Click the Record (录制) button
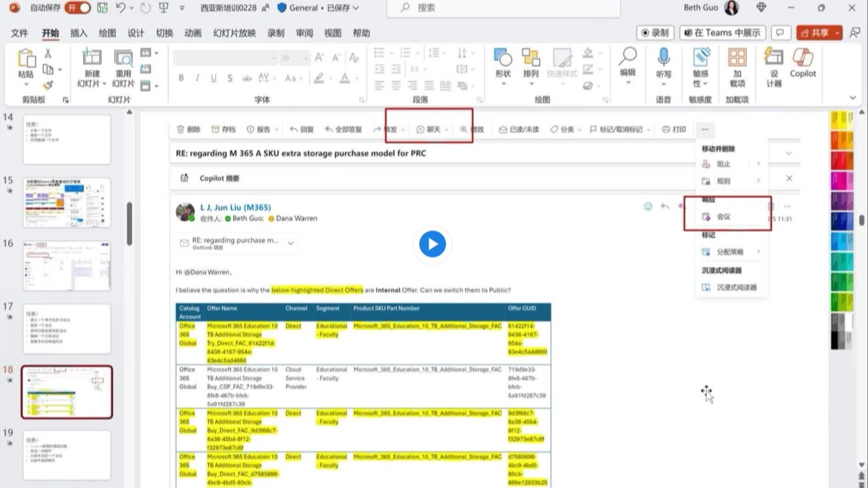Image resolution: width=868 pixels, height=488 pixels. (x=655, y=33)
